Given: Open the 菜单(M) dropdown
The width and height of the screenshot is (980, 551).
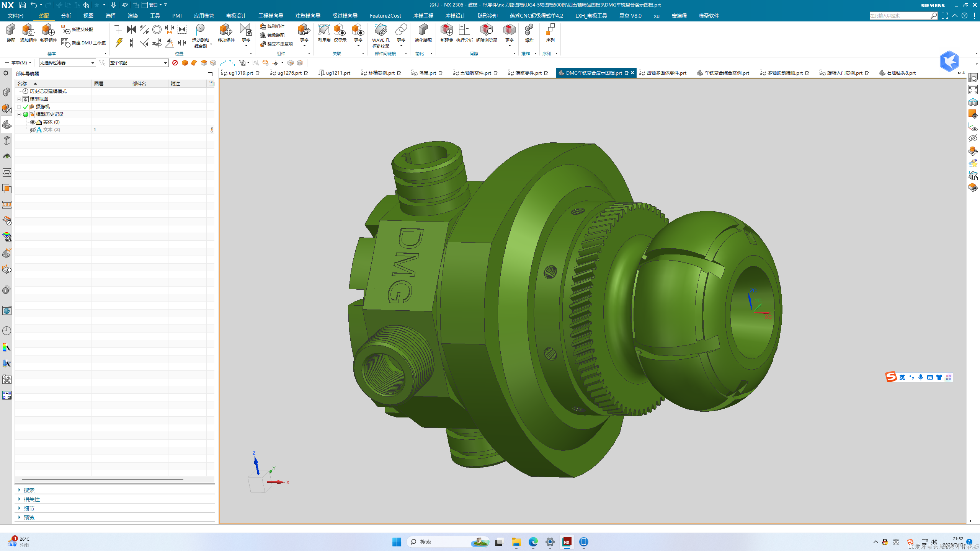Looking at the screenshot, I should 18,63.
